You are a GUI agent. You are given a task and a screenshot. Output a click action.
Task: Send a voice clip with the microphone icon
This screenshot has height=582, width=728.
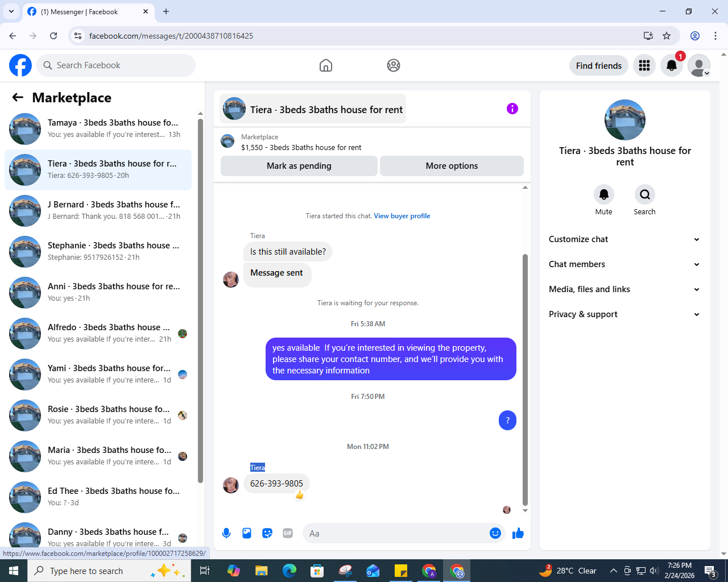click(x=226, y=533)
